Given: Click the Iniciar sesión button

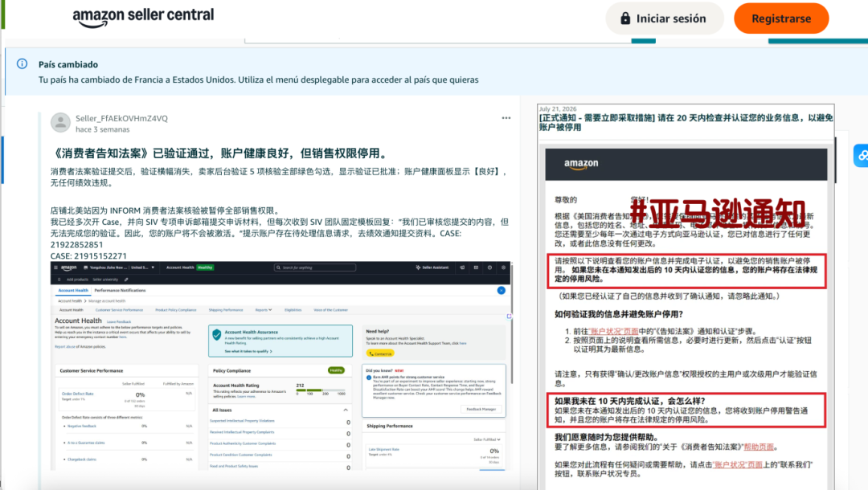Looking at the screenshot, I should pos(665,18).
